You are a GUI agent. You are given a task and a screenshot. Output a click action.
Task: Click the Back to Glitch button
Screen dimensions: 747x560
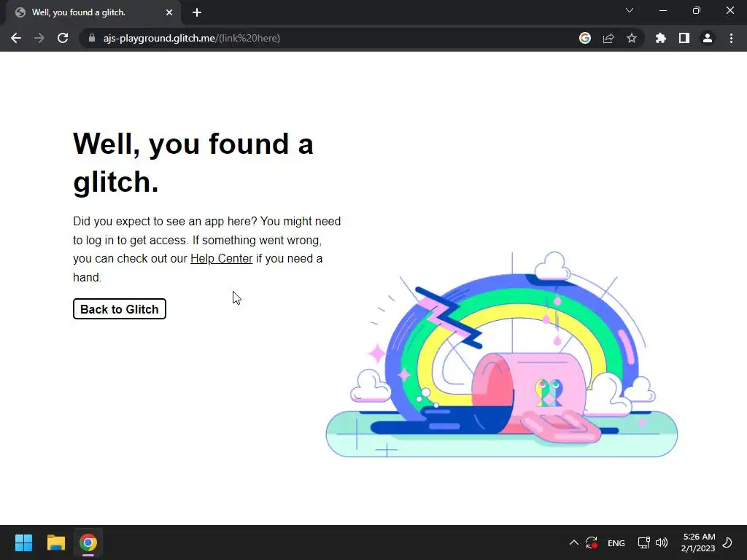click(120, 309)
